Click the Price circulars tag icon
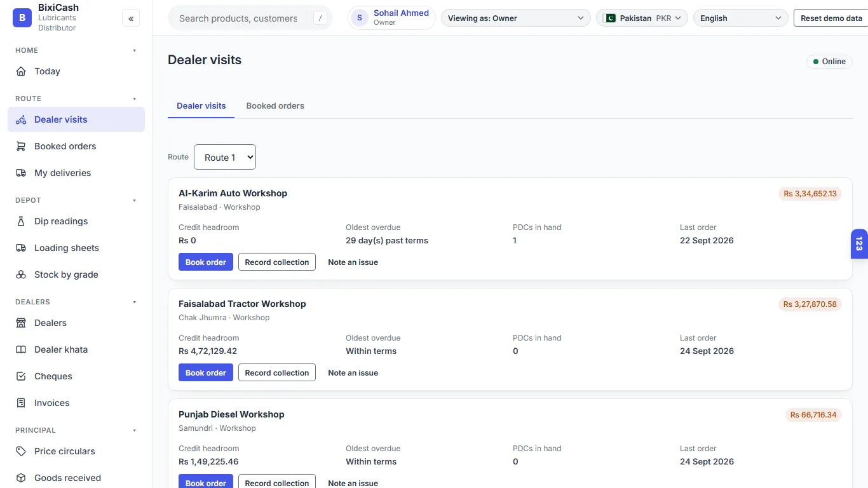This screenshot has height=488, width=868. coord(21,451)
